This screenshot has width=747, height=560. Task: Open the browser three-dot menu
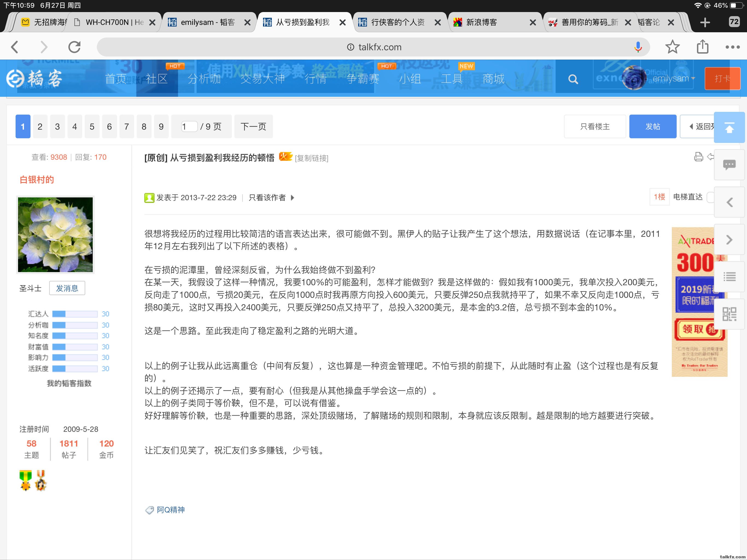[732, 47]
